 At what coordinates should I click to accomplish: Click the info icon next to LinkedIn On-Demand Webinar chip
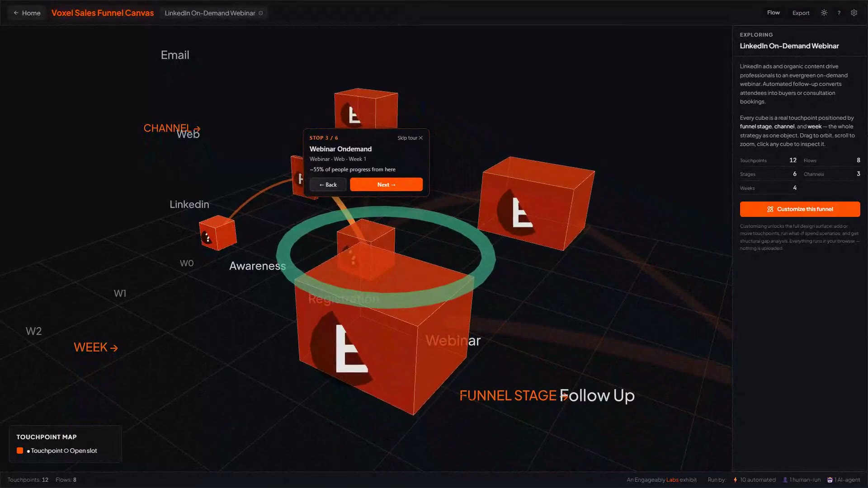(261, 13)
